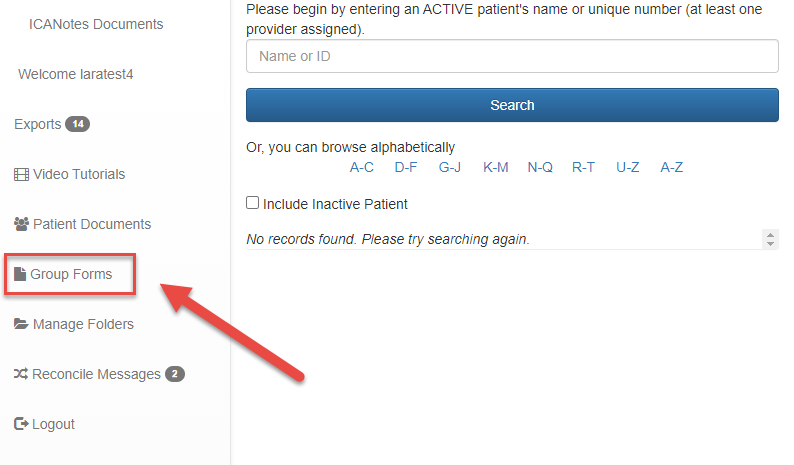Click the Logout sign-out icon
Viewport: 794px width, 465px height.
point(21,424)
